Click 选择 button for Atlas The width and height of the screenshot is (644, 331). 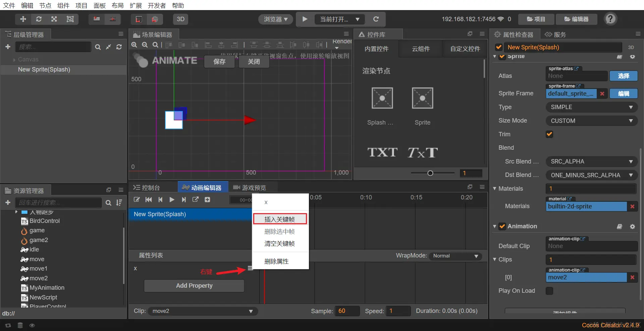(624, 76)
